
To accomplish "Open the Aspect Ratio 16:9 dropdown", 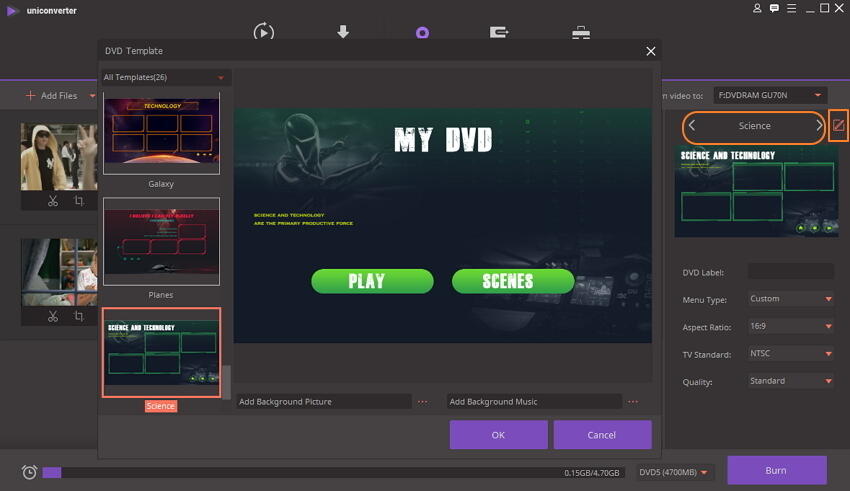I will 790,326.
